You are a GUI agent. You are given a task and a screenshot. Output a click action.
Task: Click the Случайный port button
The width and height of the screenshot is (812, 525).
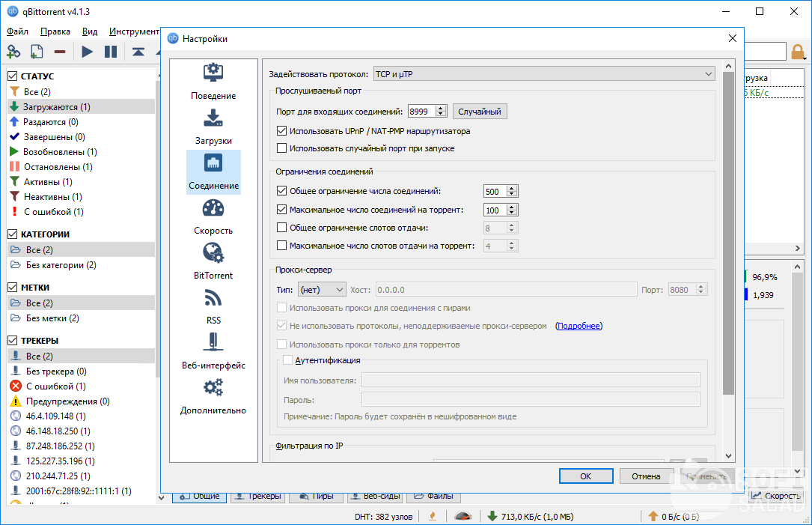click(x=479, y=112)
